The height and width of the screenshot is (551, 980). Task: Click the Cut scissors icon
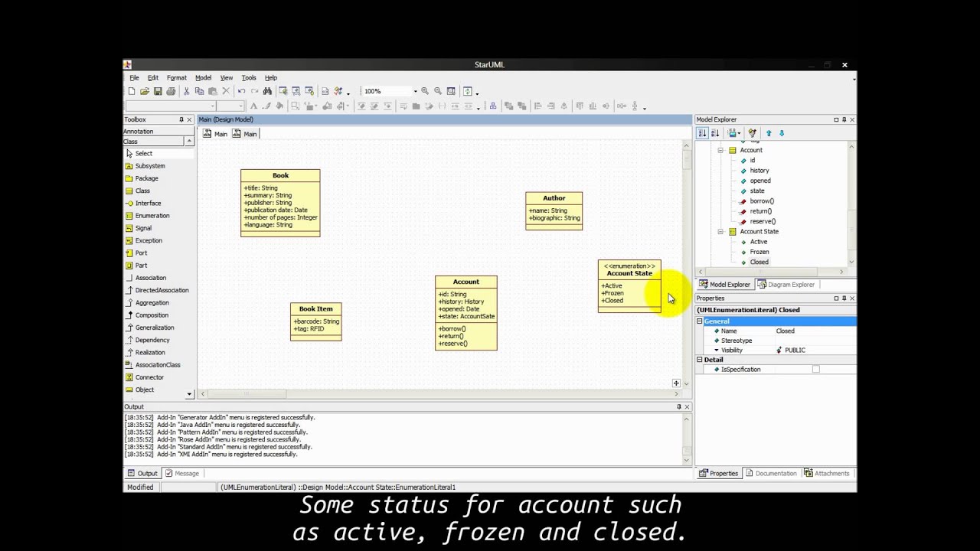186,91
